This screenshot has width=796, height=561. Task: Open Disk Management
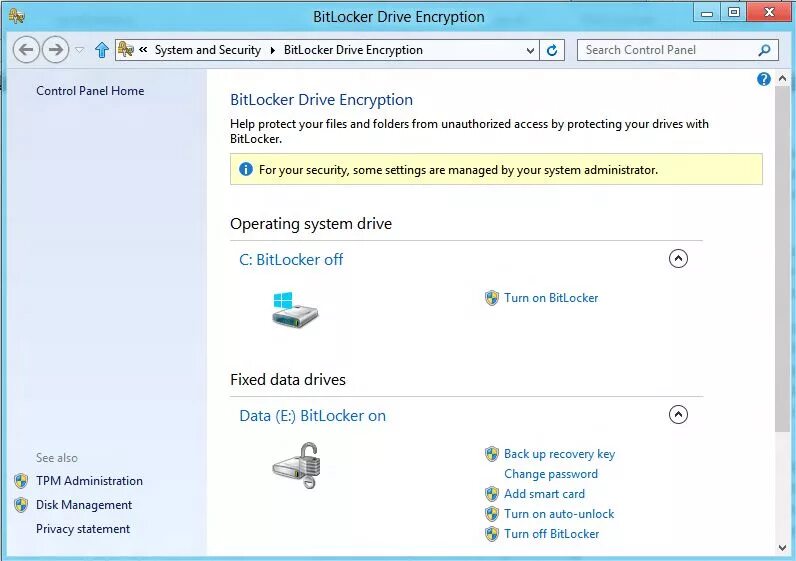pos(84,505)
